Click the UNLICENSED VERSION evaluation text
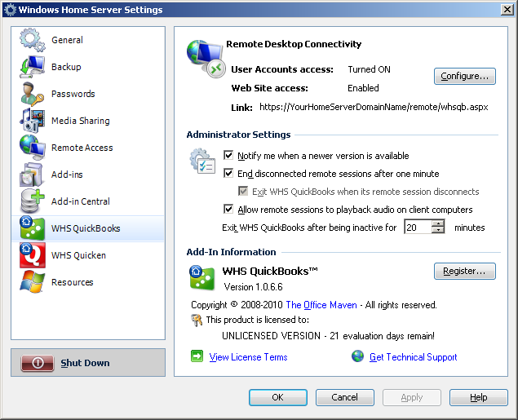 pos(329,336)
